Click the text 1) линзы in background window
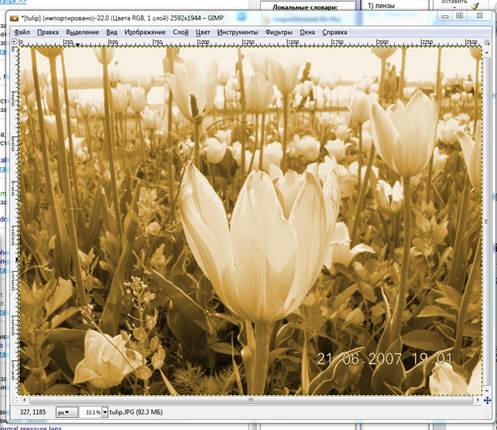The height and width of the screenshot is (430, 497). tap(381, 6)
